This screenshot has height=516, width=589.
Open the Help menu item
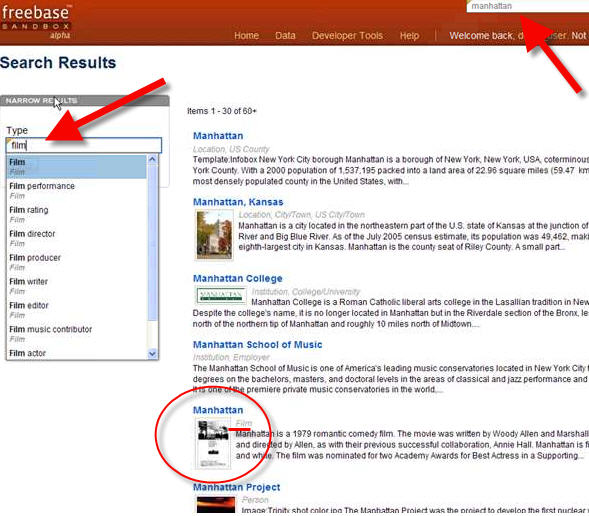click(x=409, y=36)
